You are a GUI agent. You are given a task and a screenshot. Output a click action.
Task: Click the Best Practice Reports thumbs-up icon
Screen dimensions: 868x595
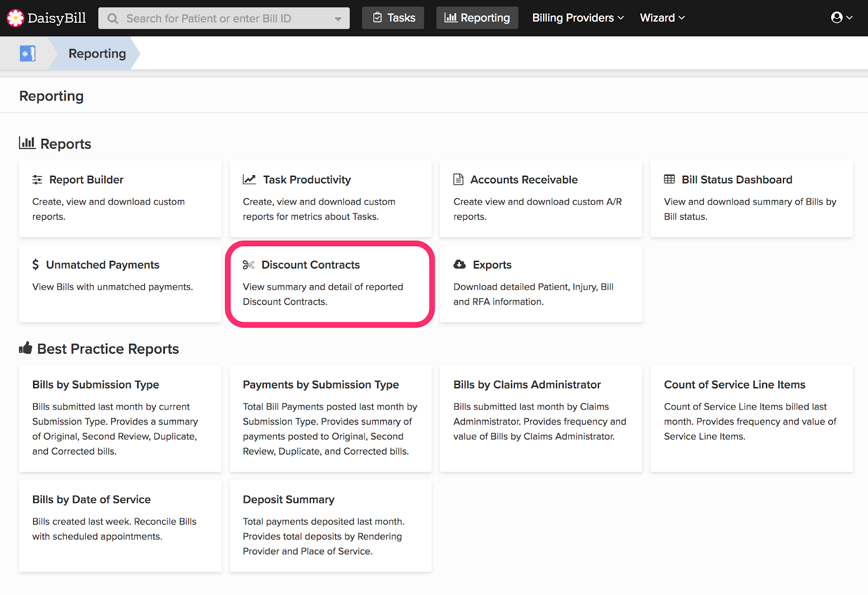[25, 348]
